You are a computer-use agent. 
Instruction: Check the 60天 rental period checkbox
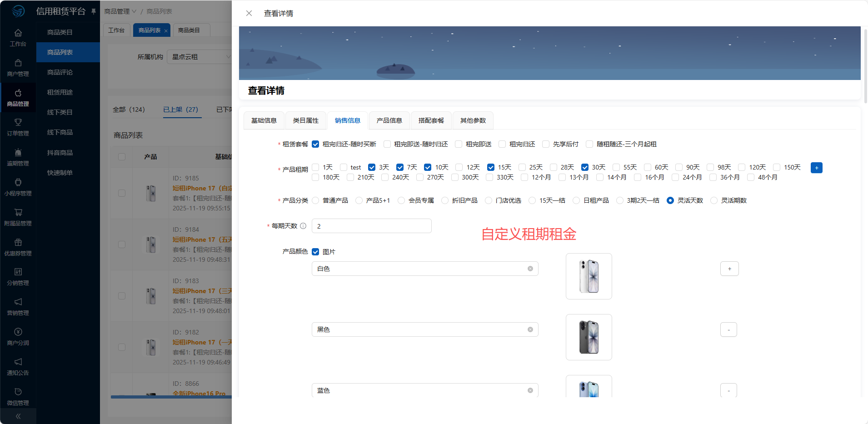[648, 167]
